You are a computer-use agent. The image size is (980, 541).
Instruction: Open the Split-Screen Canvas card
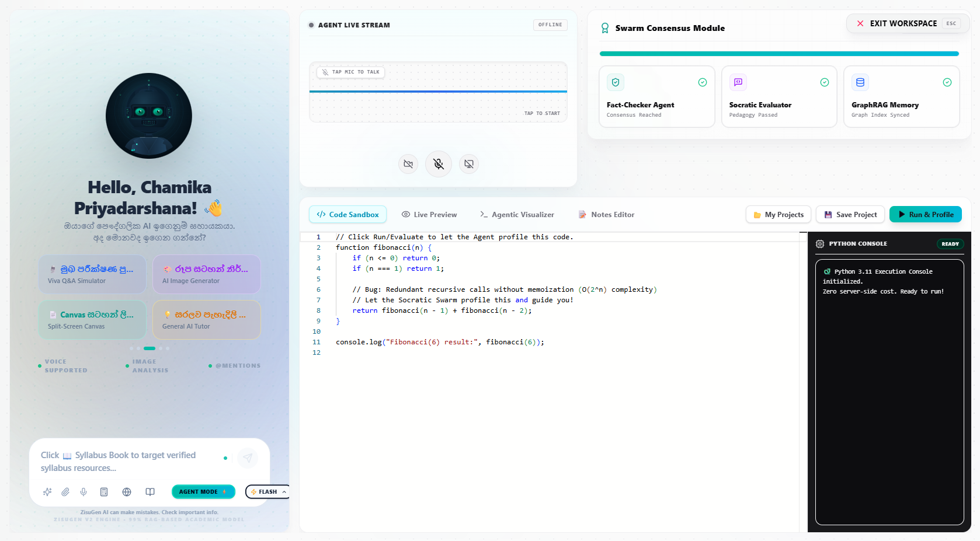[x=92, y=320]
